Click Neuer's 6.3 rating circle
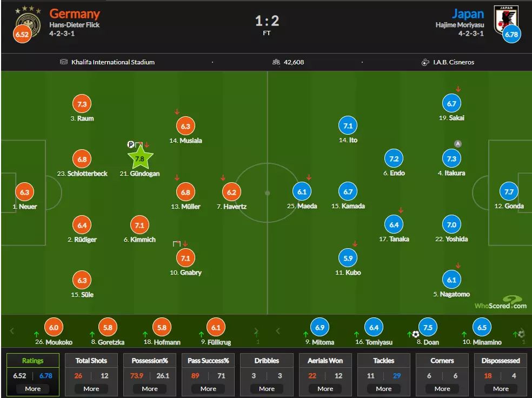The width and height of the screenshot is (532, 398). tap(24, 192)
